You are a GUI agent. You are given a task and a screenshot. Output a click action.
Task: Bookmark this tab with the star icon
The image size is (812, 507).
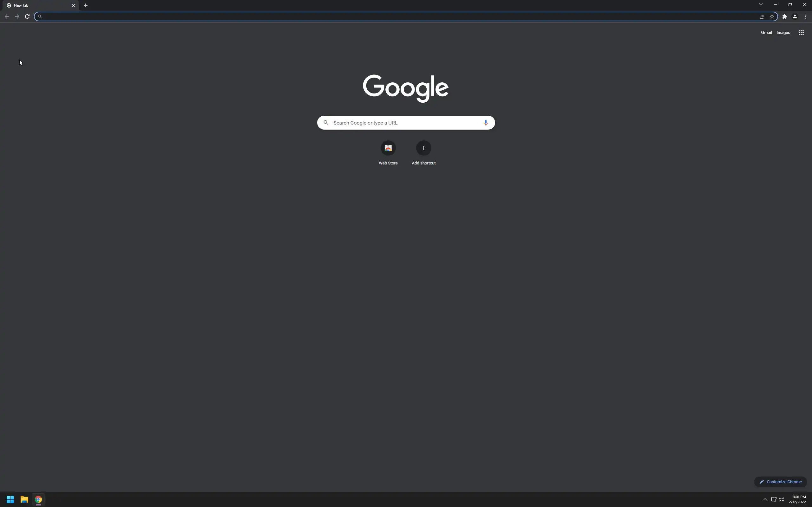772,16
